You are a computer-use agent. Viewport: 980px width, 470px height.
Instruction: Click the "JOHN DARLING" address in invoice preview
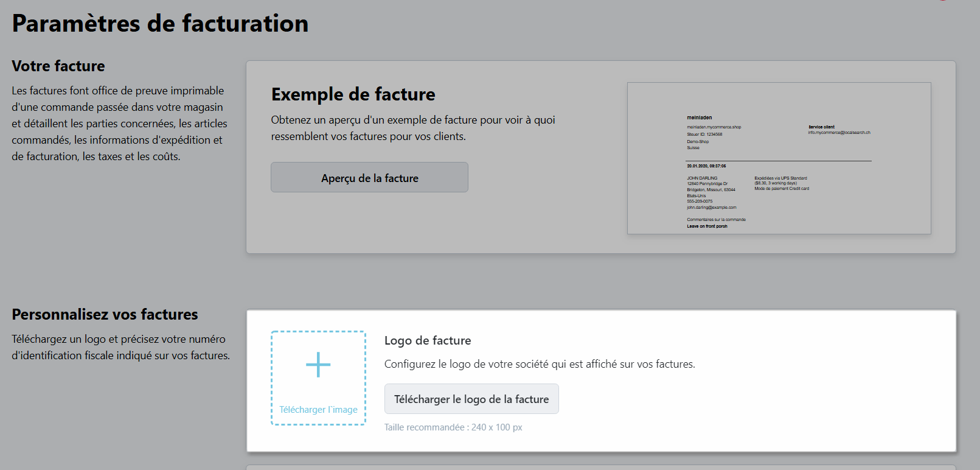[702, 178]
